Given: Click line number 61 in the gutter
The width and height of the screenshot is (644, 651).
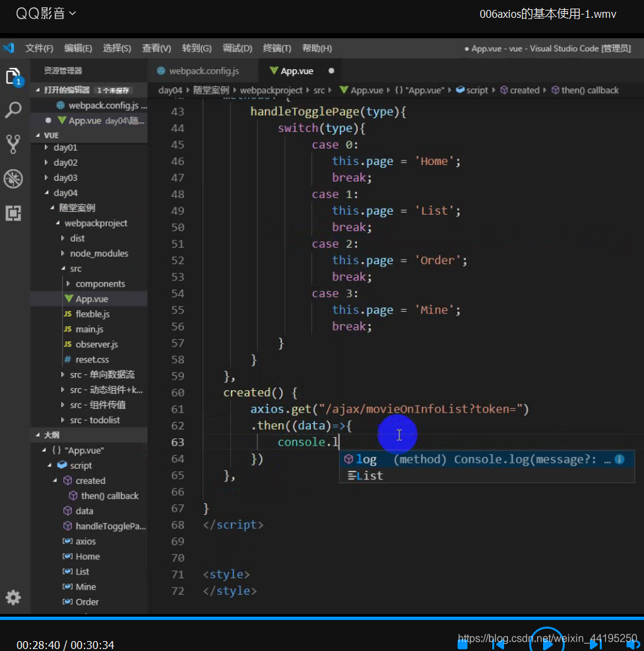Looking at the screenshot, I should click(177, 409).
